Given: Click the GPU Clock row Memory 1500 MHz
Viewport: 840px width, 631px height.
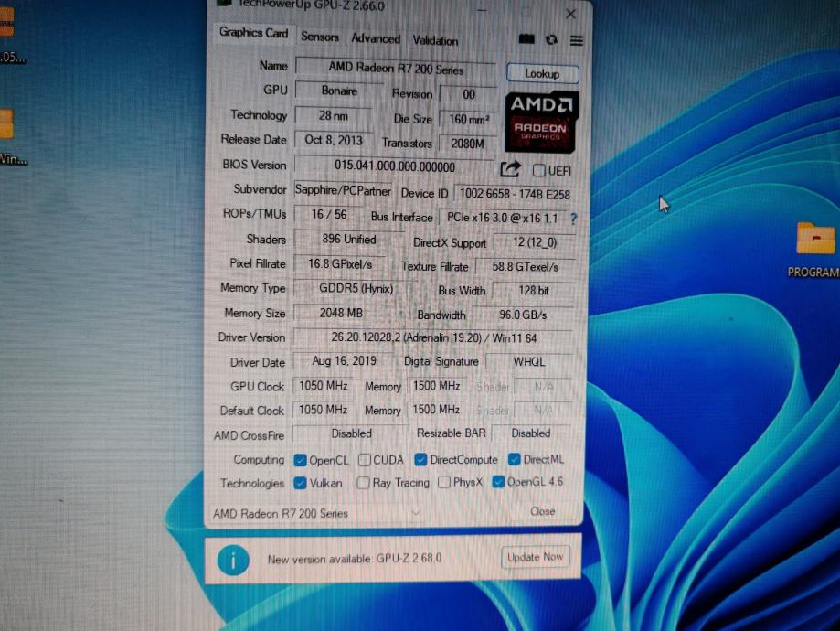Looking at the screenshot, I should click(436, 386).
